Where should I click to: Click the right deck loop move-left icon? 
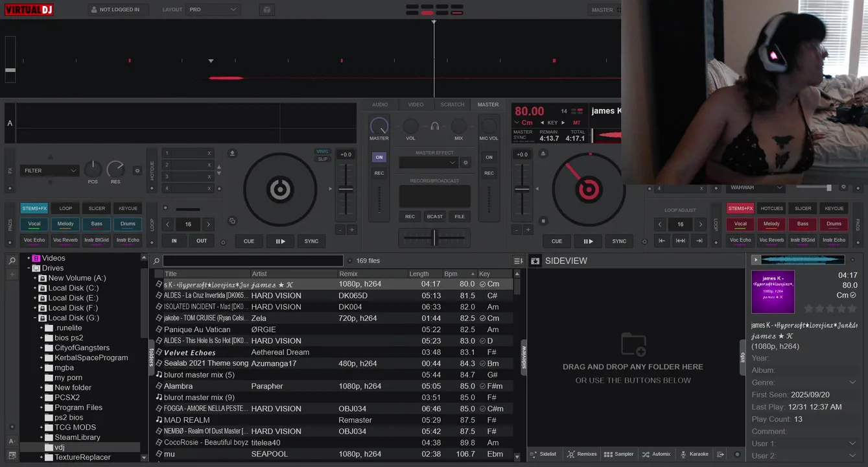click(x=662, y=241)
